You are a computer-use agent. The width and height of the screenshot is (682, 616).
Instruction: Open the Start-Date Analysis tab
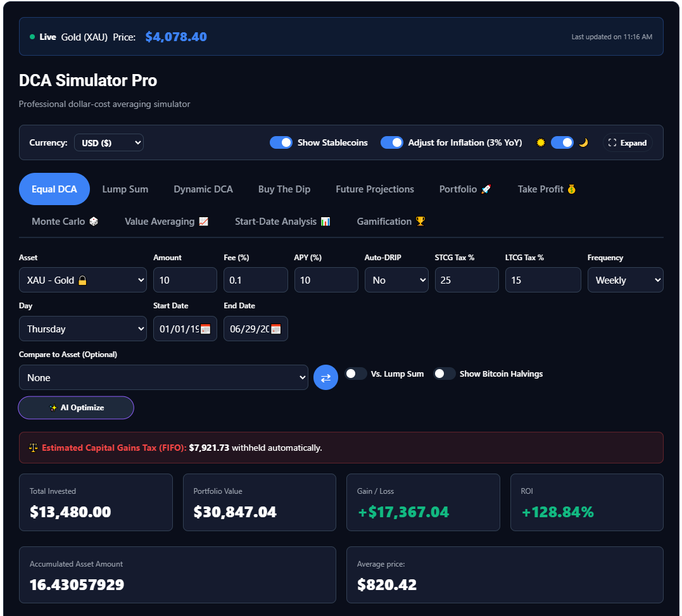point(282,222)
